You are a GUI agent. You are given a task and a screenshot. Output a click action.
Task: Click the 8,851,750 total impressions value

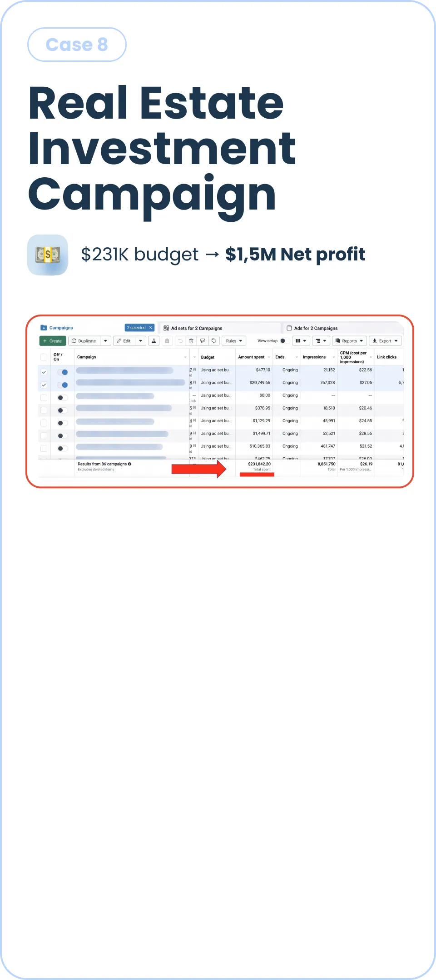[x=327, y=464]
